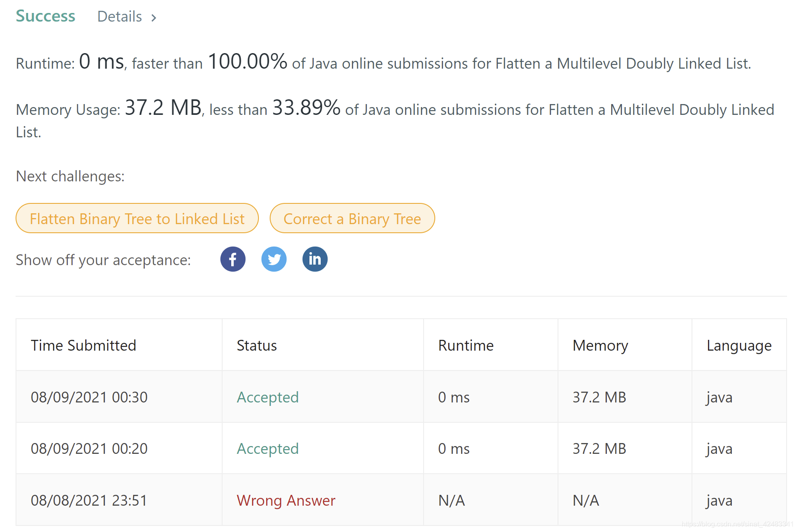
Task: Click 0 ms runtime in 00:30 row
Action: click(454, 397)
